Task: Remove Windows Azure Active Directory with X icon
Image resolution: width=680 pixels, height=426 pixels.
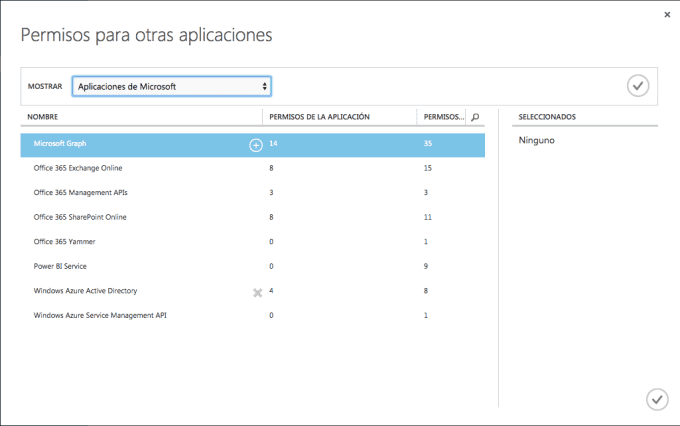Action: click(258, 293)
